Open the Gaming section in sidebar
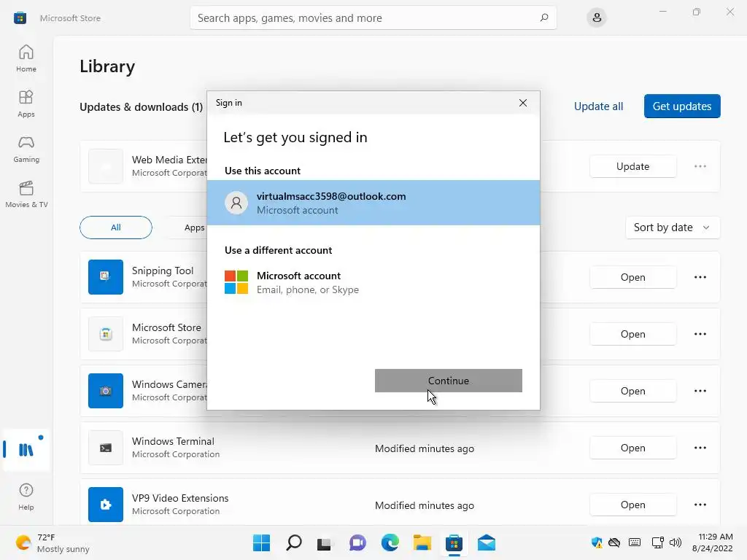 (x=26, y=149)
